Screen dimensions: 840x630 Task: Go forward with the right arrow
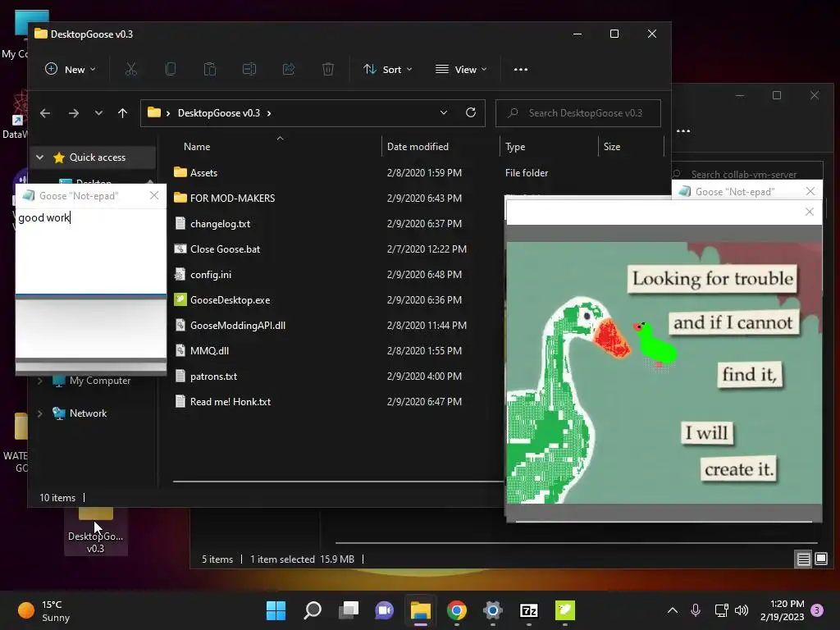pos(73,113)
